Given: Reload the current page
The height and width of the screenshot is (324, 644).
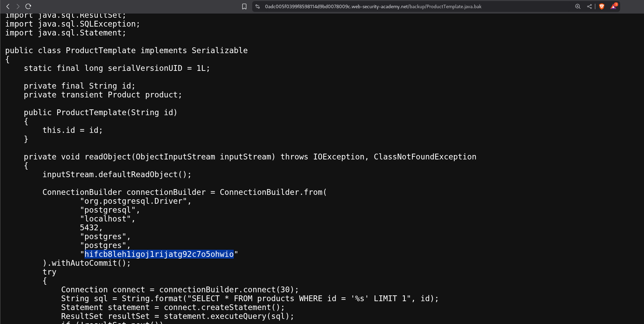Looking at the screenshot, I should 28,6.
